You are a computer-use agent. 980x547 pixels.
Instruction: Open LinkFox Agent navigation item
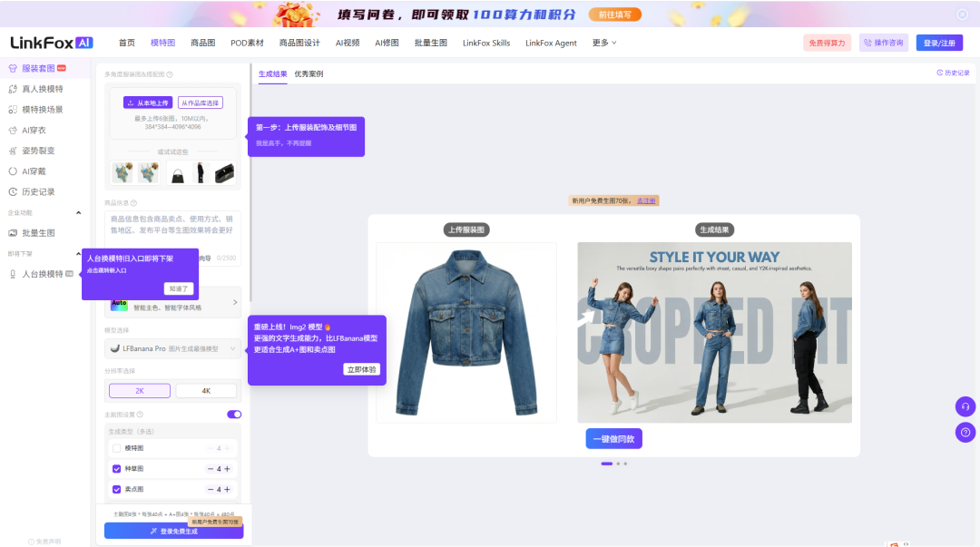pos(551,43)
